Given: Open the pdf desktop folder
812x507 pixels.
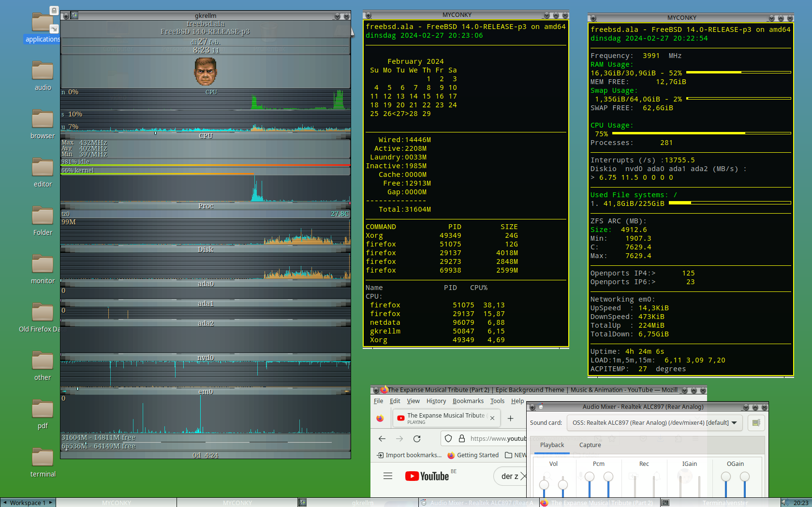Looking at the screenshot, I should [x=43, y=414].
